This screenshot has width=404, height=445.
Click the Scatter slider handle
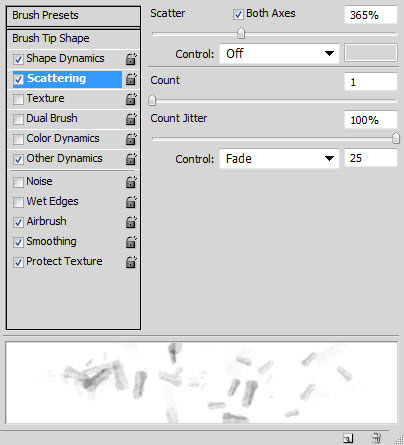[x=241, y=33]
